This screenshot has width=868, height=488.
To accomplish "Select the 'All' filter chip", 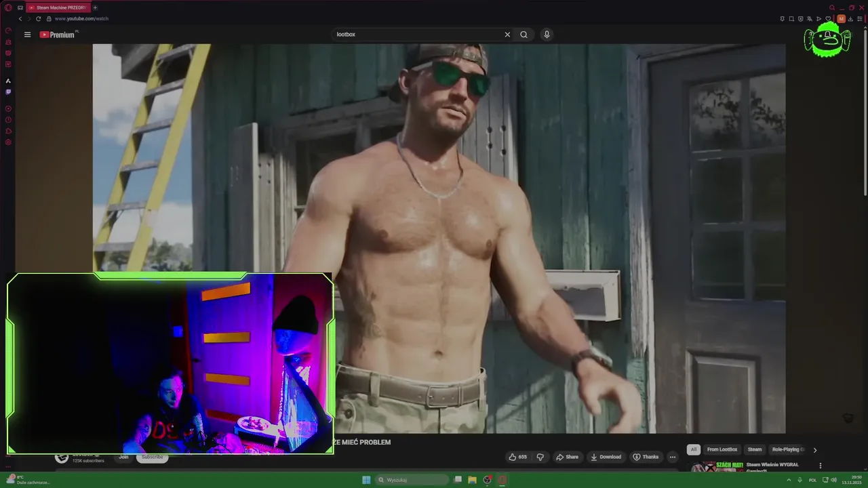I will click(693, 449).
